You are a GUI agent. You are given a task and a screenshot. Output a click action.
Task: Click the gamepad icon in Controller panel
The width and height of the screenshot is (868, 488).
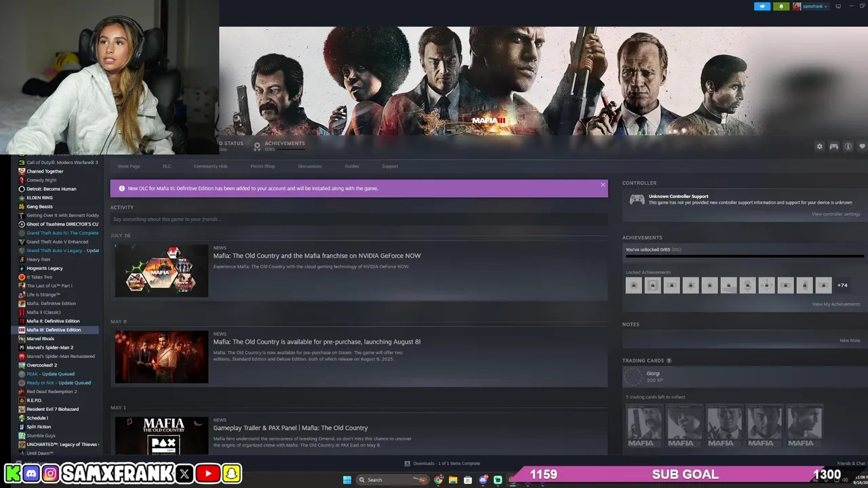tap(637, 199)
